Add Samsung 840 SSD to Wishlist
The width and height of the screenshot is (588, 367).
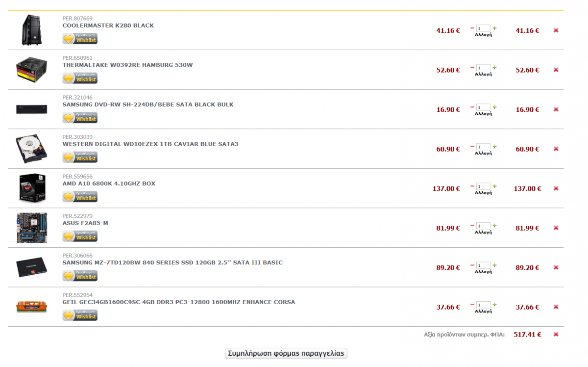pos(80,276)
